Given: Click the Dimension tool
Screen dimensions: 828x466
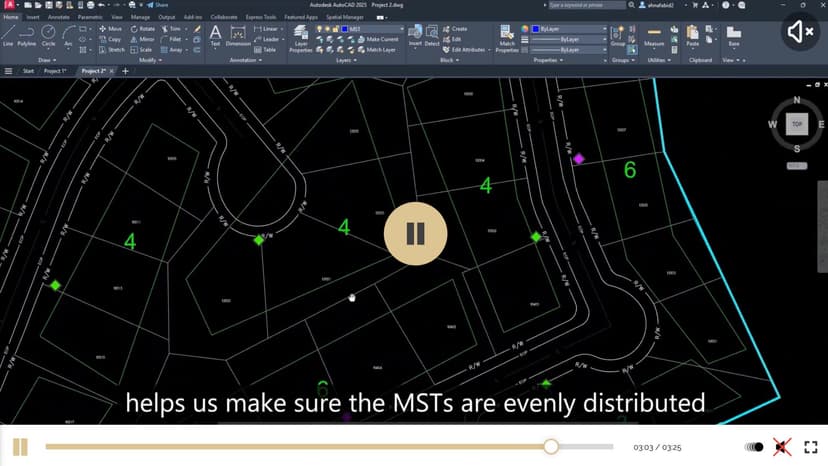Looking at the screenshot, I should pos(238,36).
